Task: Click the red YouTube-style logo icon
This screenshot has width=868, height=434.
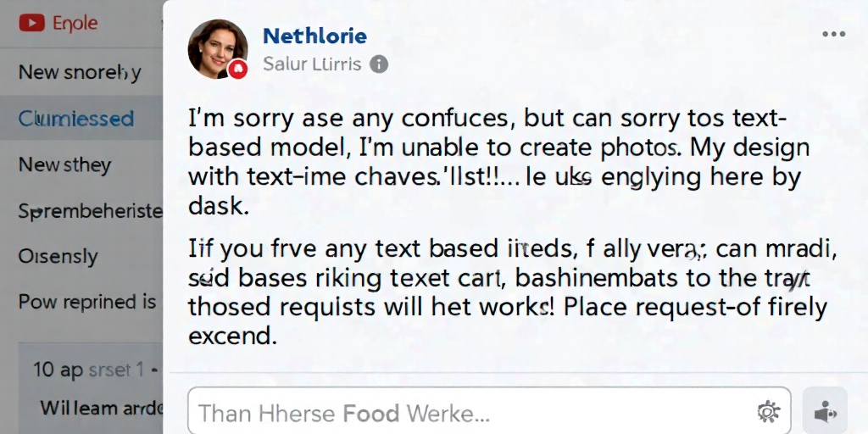Action: [31, 23]
